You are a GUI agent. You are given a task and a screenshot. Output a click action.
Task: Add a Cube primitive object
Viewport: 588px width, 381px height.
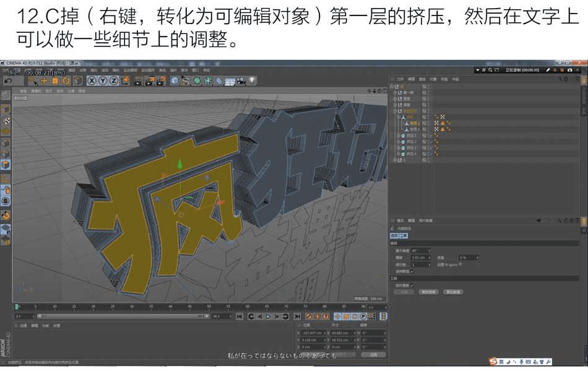click(175, 81)
